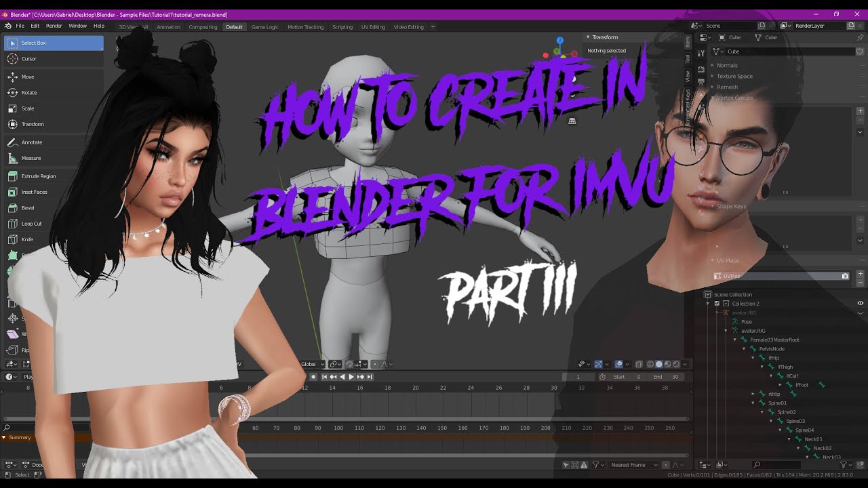The image size is (868, 488).
Task: Select Female03MasterRoot in the outliner
Action: point(774,340)
